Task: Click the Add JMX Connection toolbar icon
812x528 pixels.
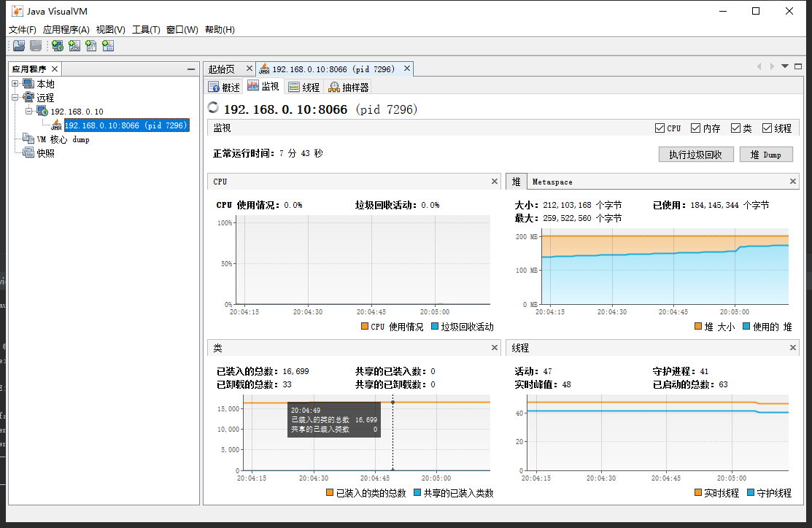Action: click(74, 46)
